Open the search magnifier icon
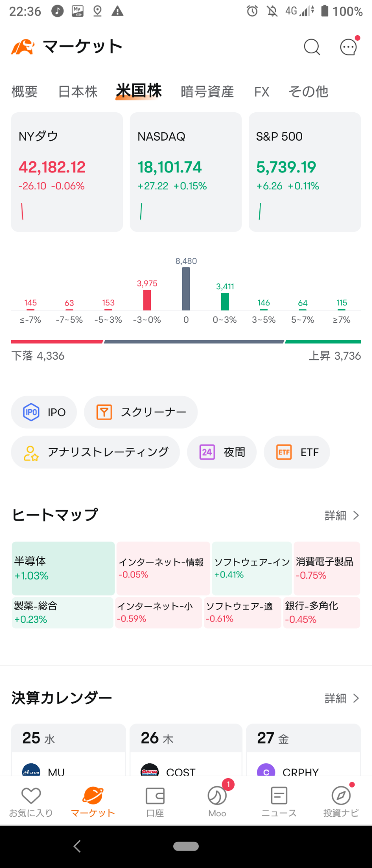The height and width of the screenshot is (868, 372). [x=312, y=47]
